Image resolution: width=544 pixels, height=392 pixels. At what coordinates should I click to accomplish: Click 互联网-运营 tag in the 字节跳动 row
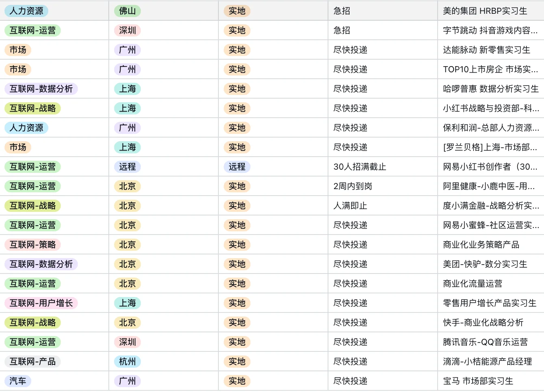(x=32, y=30)
